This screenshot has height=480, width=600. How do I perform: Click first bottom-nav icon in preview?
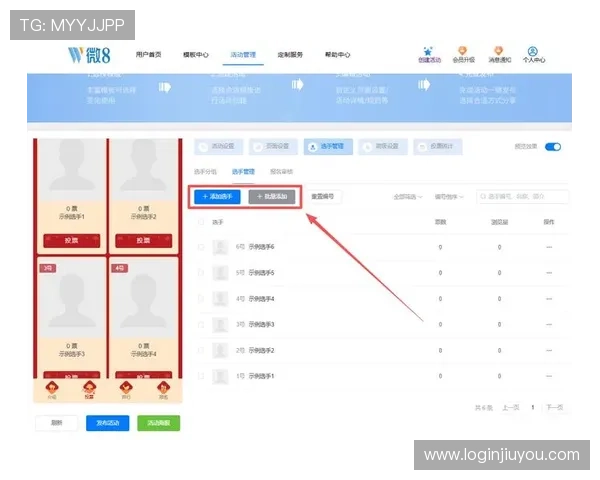(52, 390)
